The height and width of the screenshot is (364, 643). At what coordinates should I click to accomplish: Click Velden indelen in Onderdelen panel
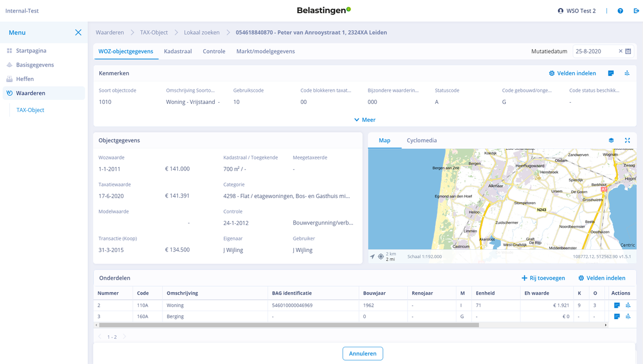602,278
